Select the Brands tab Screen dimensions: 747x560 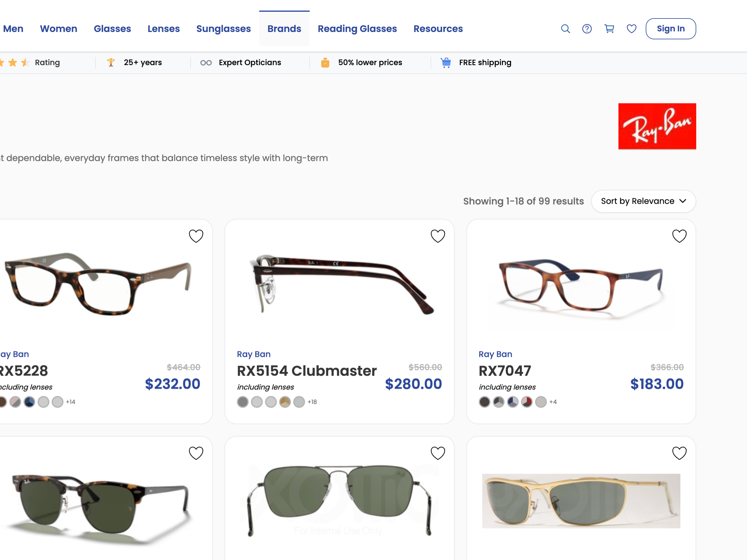pyautogui.click(x=284, y=29)
